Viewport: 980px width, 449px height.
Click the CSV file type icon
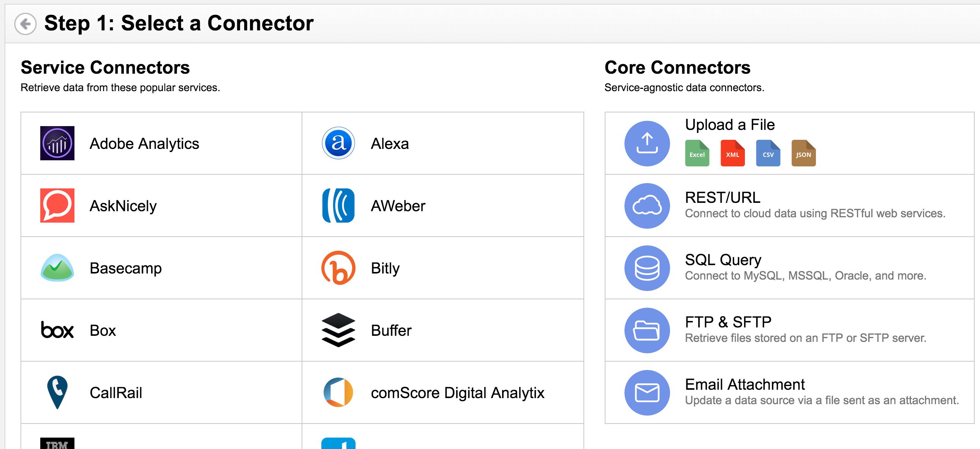[768, 153]
